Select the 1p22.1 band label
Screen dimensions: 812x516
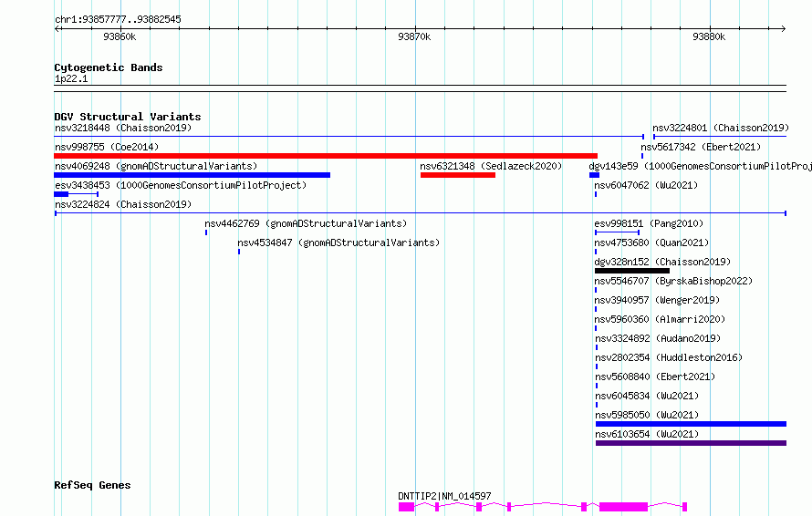(x=71, y=78)
